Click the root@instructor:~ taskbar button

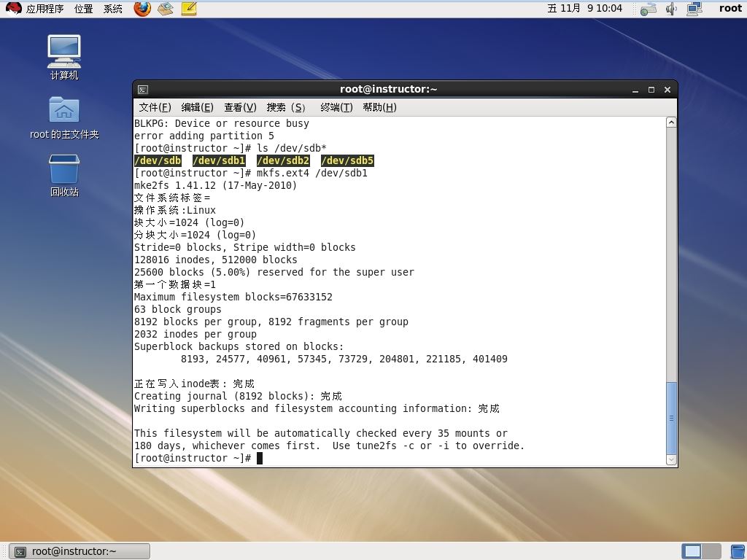coord(80,551)
